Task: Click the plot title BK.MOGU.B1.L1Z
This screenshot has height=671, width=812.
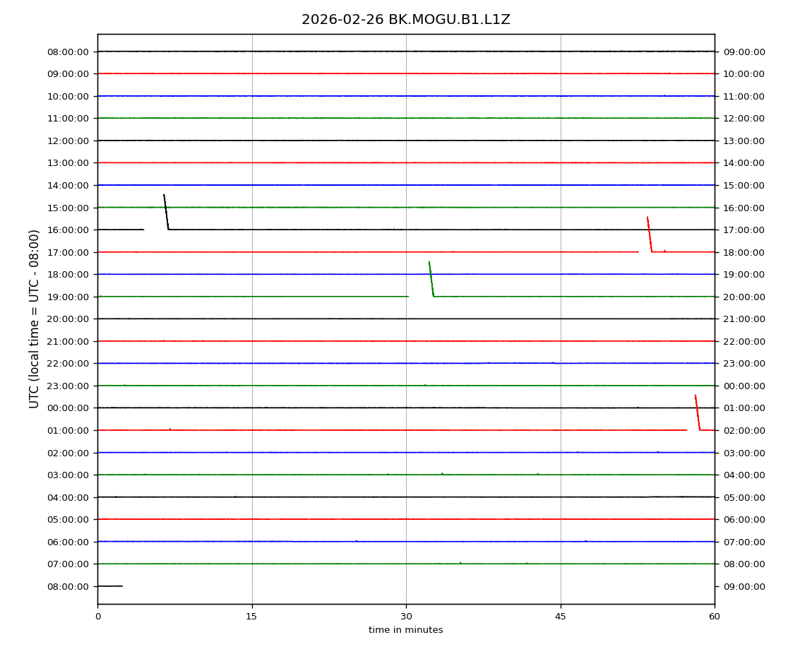Action: (405, 20)
